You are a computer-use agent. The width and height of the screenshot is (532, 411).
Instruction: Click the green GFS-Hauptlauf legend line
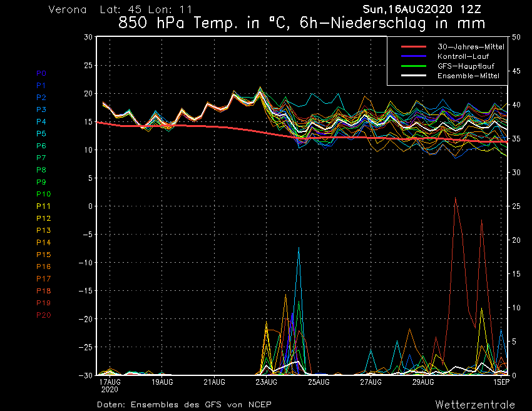point(414,66)
